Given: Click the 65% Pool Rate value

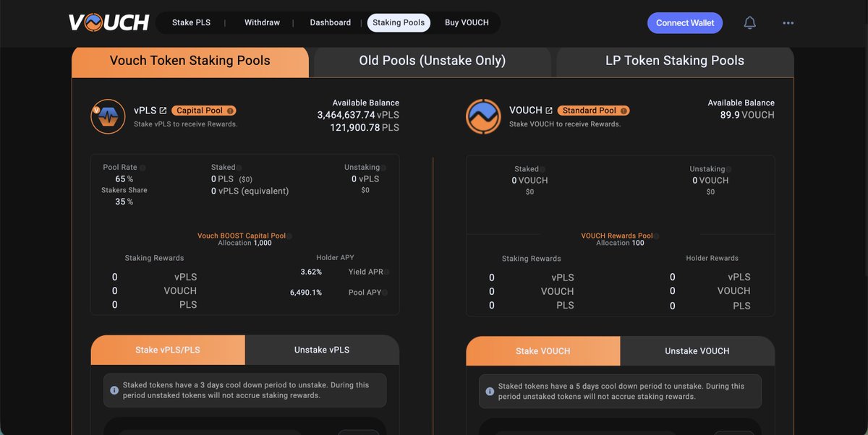Looking at the screenshot, I should (x=124, y=179).
